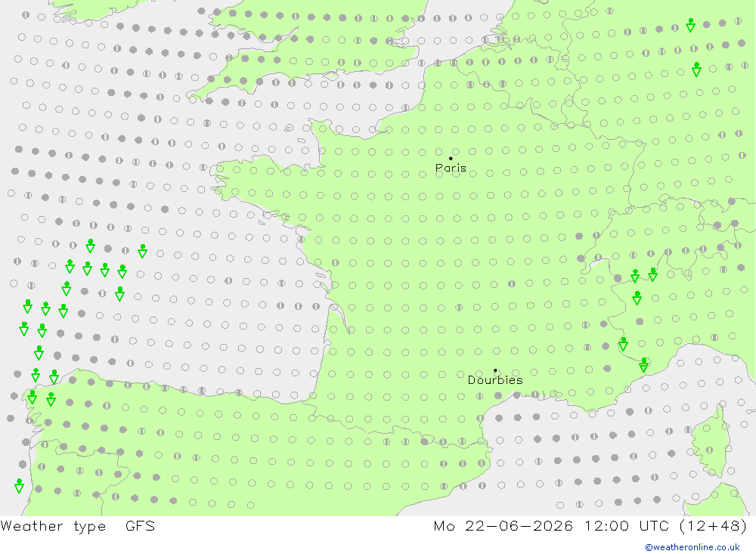Click the 'Weather type GFS' caption text

click(78, 525)
